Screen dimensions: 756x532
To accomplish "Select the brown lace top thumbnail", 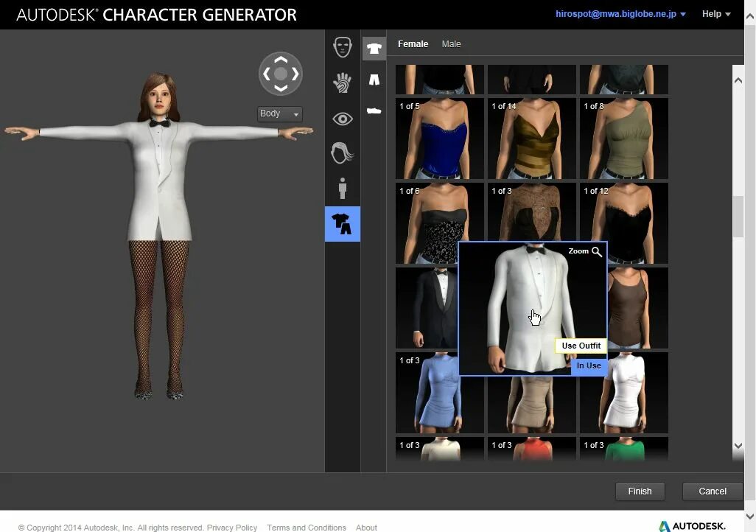I will [x=532, y=212].
